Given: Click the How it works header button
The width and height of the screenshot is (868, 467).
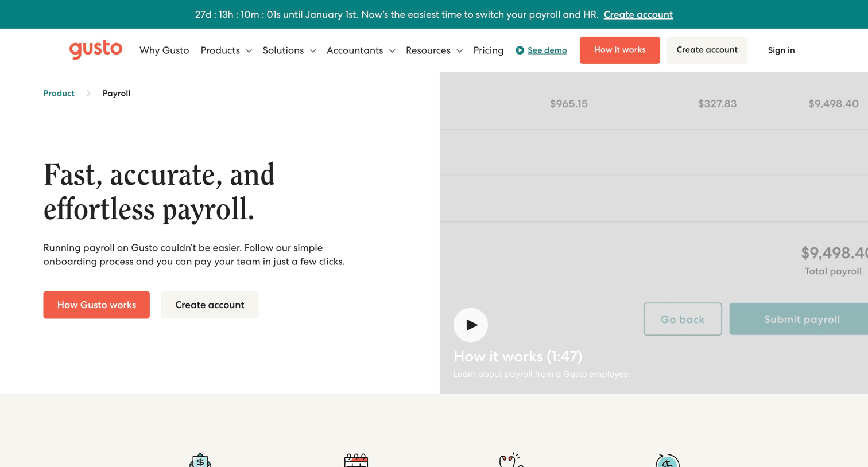Looking at the screenshot, I should coord(619,50).
